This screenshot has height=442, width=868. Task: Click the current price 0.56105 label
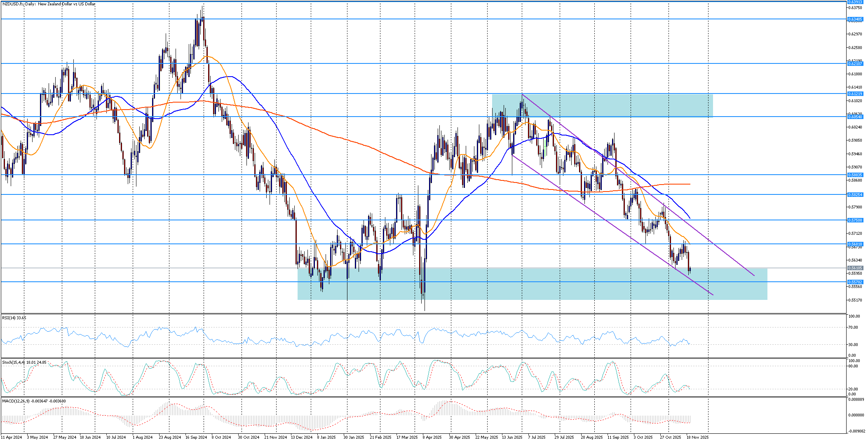[855, 268]
